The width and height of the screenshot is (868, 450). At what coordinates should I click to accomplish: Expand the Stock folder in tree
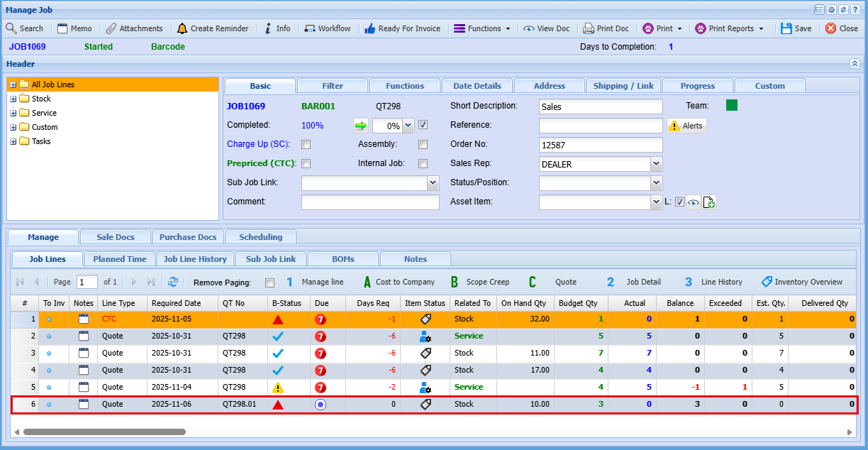[x=13, y=99]
